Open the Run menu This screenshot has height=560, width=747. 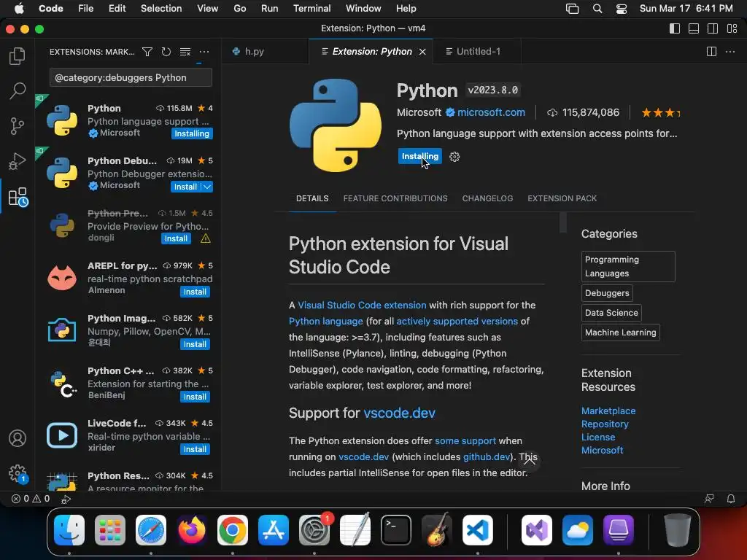tap(269, 9)
